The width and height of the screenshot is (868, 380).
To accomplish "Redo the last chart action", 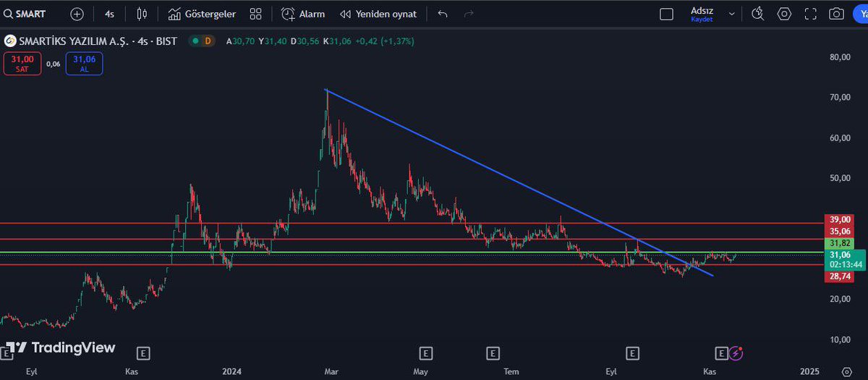I will (x=468, y=14).
